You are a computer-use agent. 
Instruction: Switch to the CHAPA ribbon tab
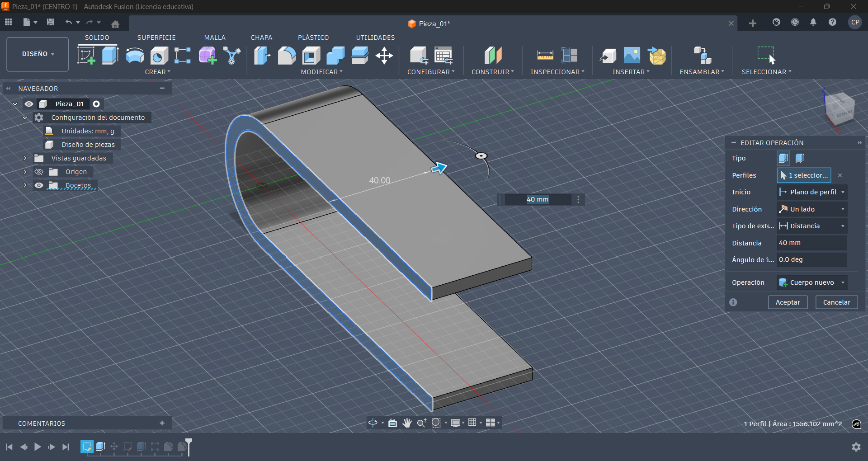pos(261,37)
